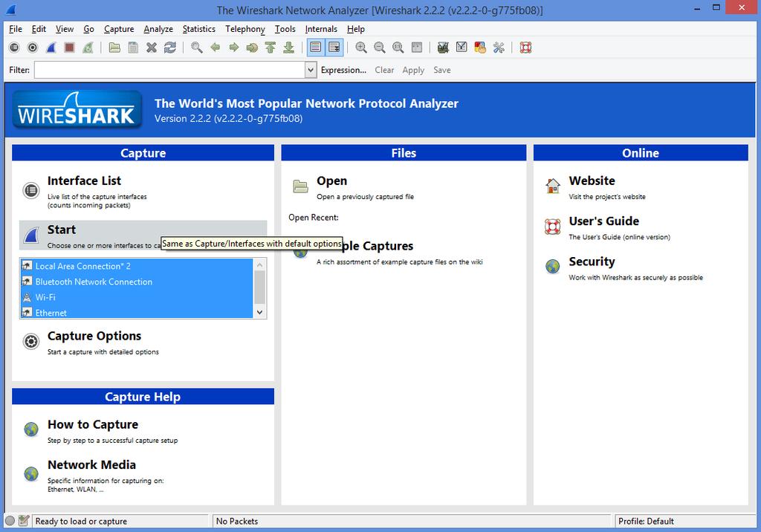This screenshot has width=761, height=532.
Task: Expand the filter history dropdown
Action: coord(311,70)
